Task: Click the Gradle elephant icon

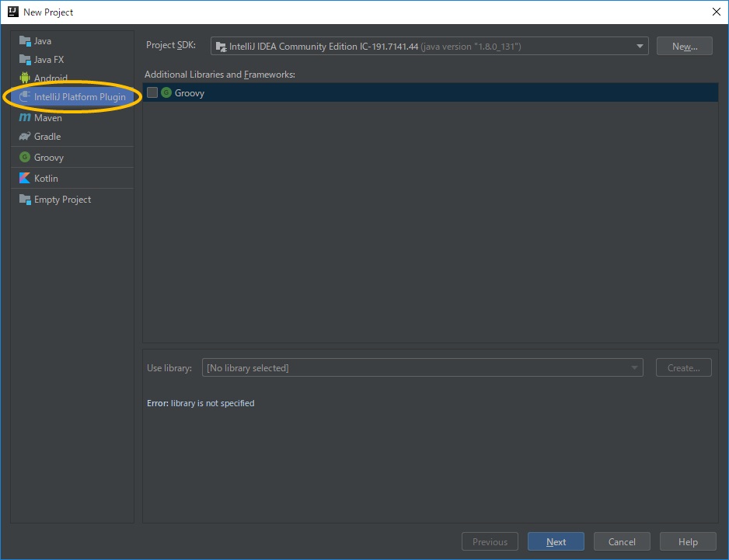Action: pyautogui.click(x=25, y=136)
